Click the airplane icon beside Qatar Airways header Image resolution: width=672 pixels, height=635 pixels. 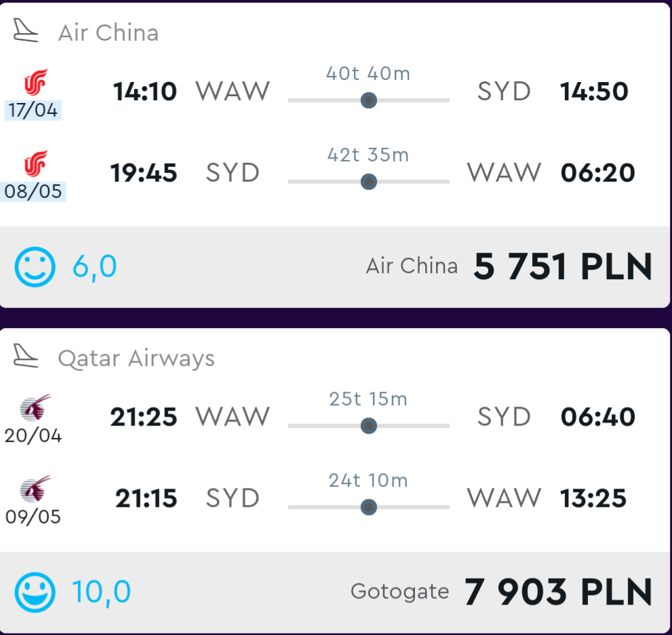(x=26, y=356)
